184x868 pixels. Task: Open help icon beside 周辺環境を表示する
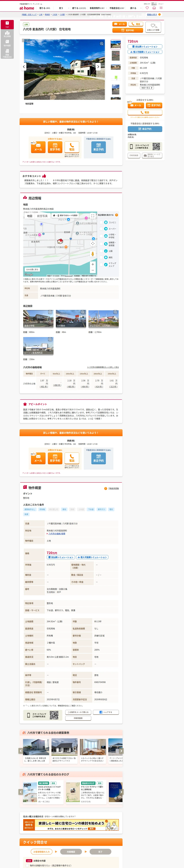pyautogui.click(x=116, y=215)
